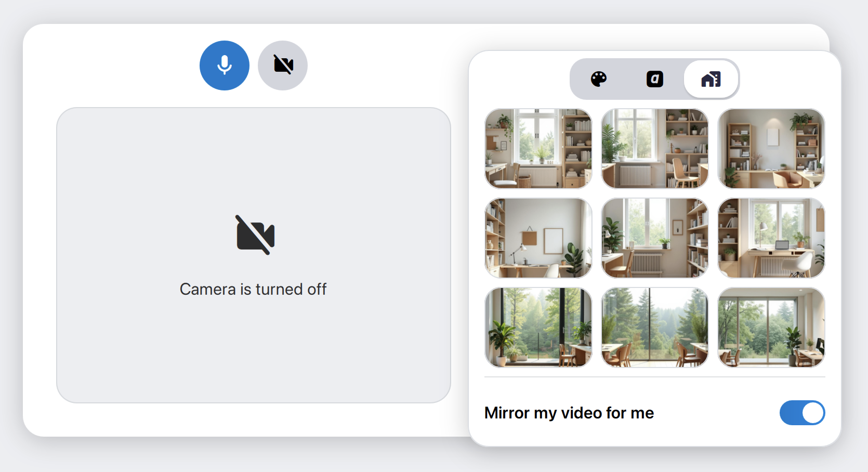Switch to the blur effect tab

coord(655,79)
